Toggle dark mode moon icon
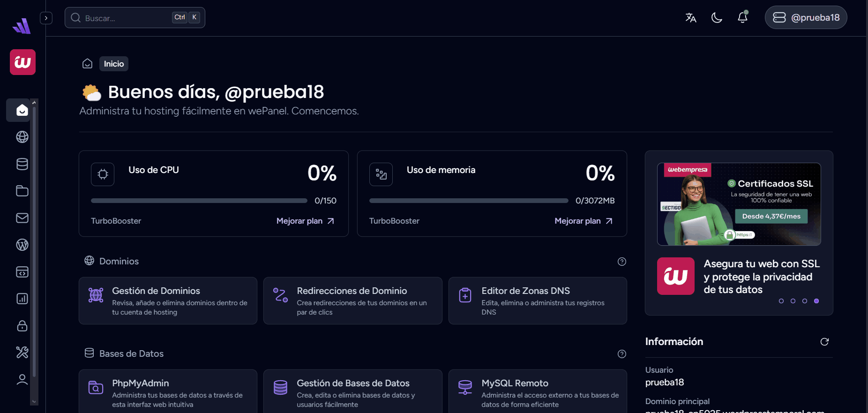Image resolution: width=868 pixels, height=413 pixels. pyautogui.click(x=717, y=18)
